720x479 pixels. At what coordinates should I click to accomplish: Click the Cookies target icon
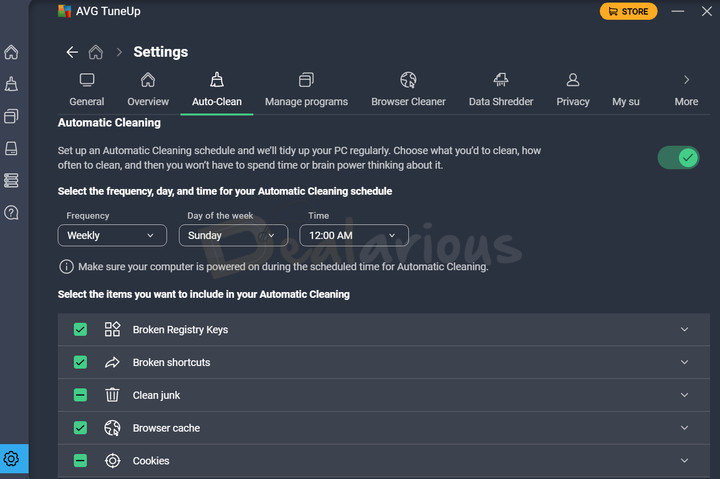tap(112, 461)
